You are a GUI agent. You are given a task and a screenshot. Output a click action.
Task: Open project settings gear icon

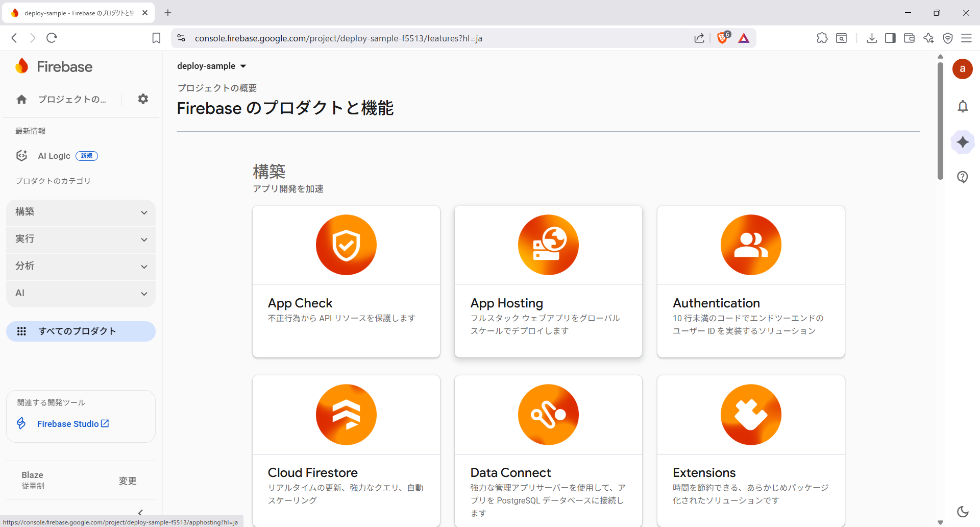coord(143,99)
